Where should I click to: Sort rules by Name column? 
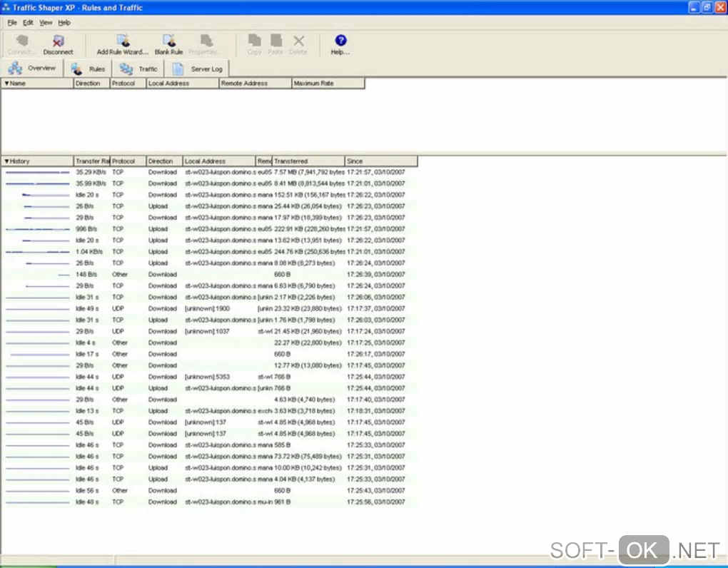point(37,83)
